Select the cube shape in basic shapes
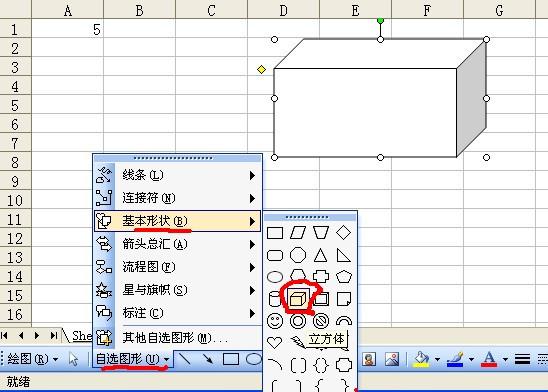 pos(297,299)
